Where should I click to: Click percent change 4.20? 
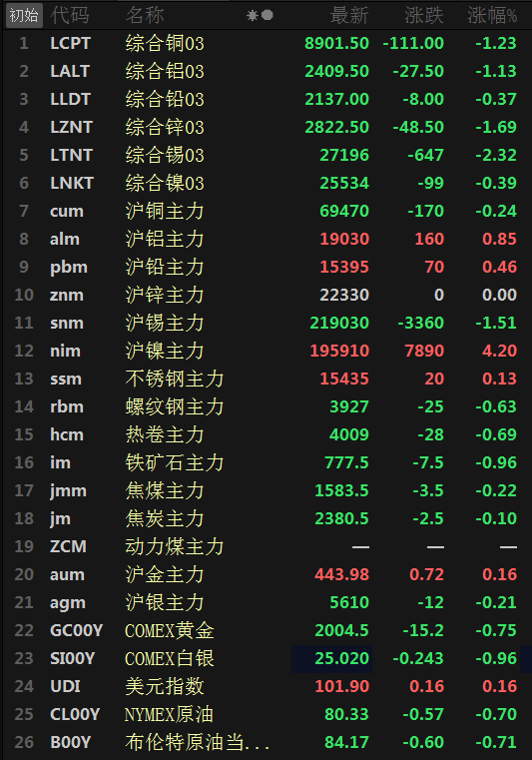click(x=499, y=351)
